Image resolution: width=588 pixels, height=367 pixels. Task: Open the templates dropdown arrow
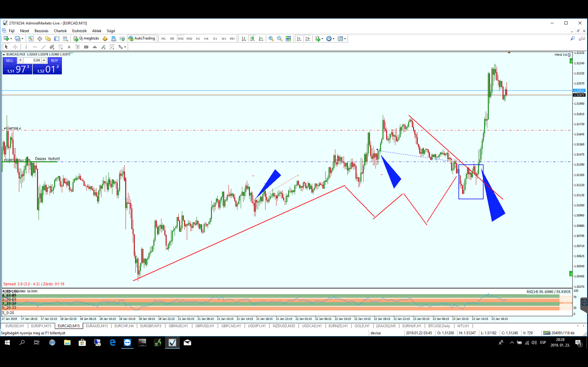tap(345, 39)
